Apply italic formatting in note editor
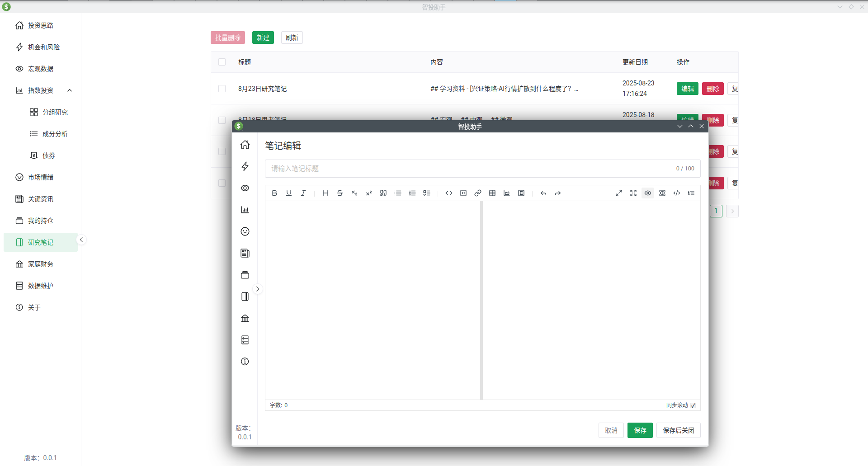 [x=303, y=193]
